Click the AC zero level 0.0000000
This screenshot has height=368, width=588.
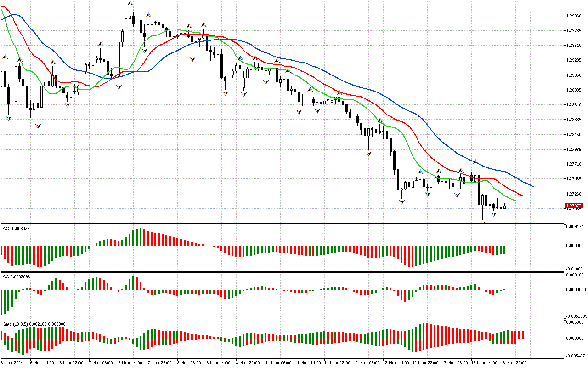pos(576,290)
